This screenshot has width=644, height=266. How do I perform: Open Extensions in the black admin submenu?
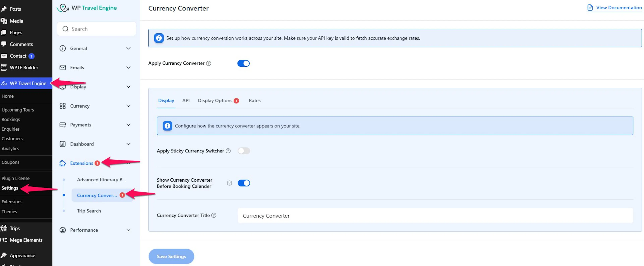click(x=12, y=202)
